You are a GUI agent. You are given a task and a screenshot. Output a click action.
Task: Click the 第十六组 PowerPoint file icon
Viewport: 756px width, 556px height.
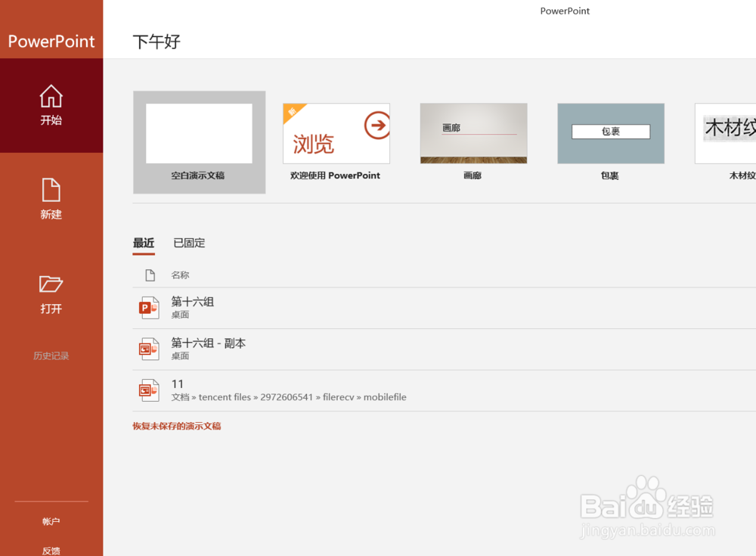pos(149,308)
